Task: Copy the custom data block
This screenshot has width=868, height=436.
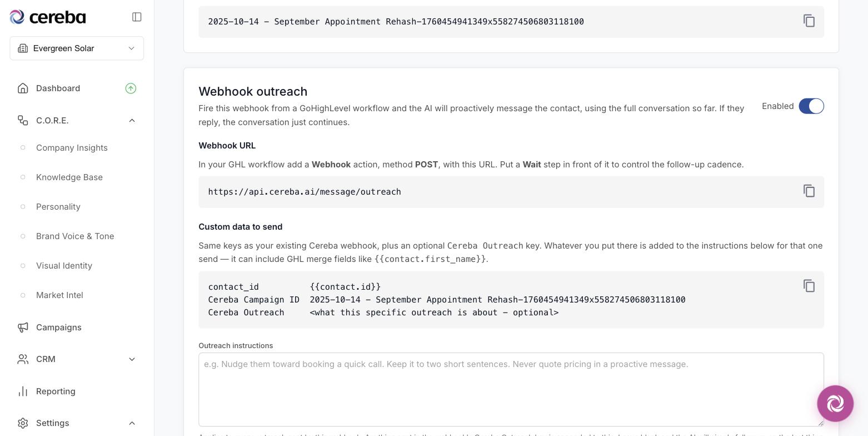Action: tap(809, 286)
